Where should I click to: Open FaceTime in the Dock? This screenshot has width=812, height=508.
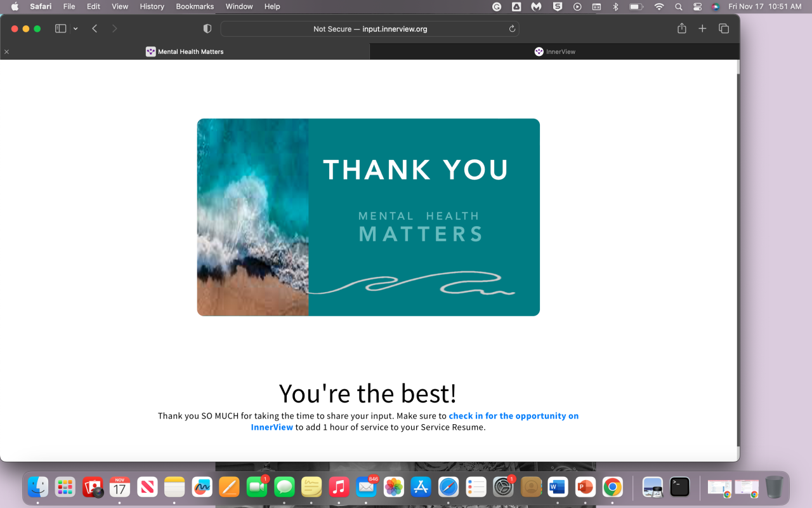pos(257,487)
